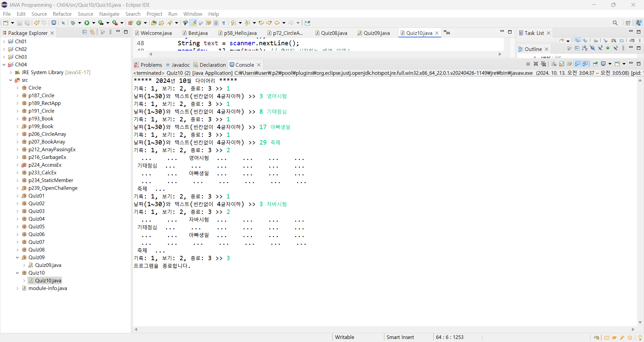Click the console horizontal scrollbar
This screenshot has width=644, height=342.
click(385, 329)
